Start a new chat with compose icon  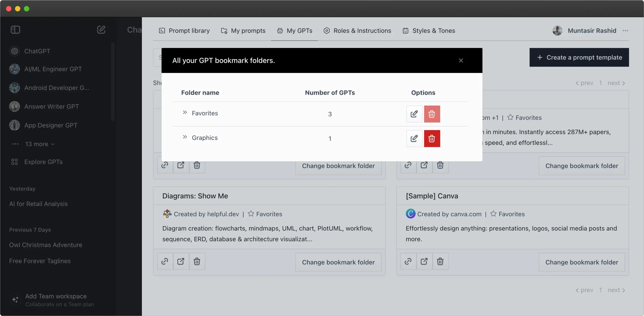click(x=101, y=30)
